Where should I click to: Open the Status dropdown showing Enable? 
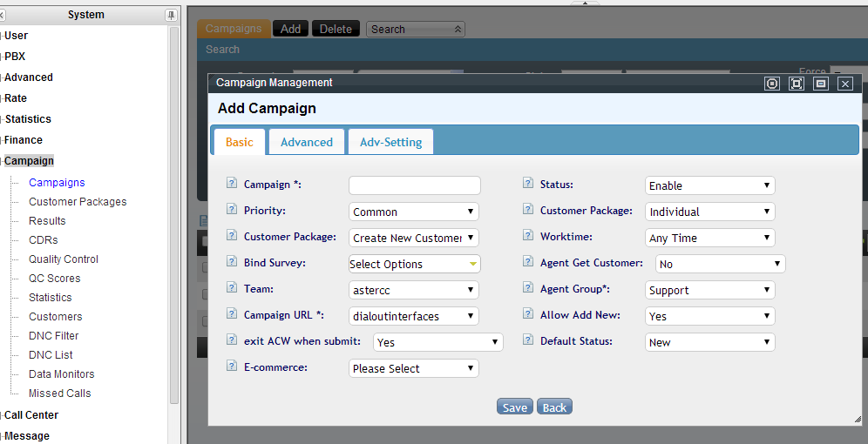pyautogui.click(x=709, y=185)
